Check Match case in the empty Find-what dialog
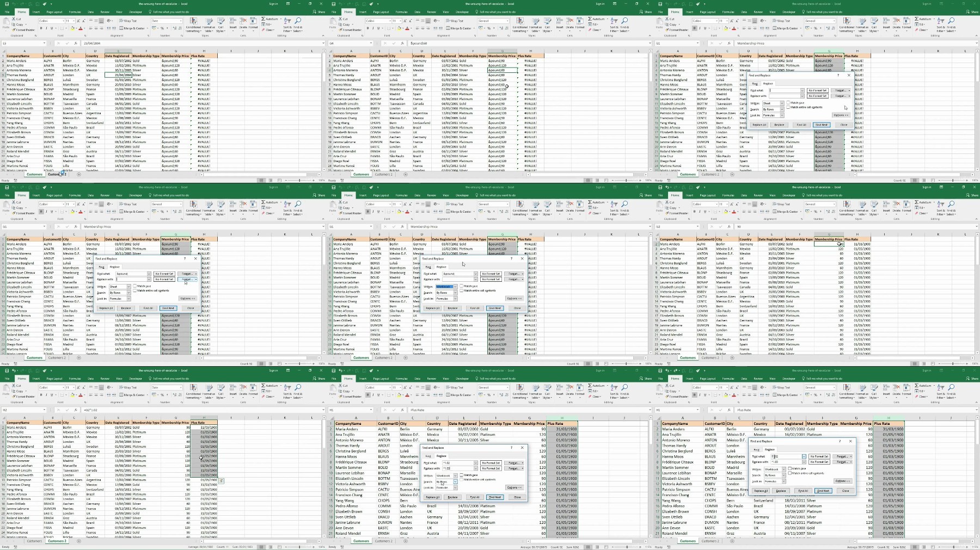 pyautogui.click(x=788, y=103)
